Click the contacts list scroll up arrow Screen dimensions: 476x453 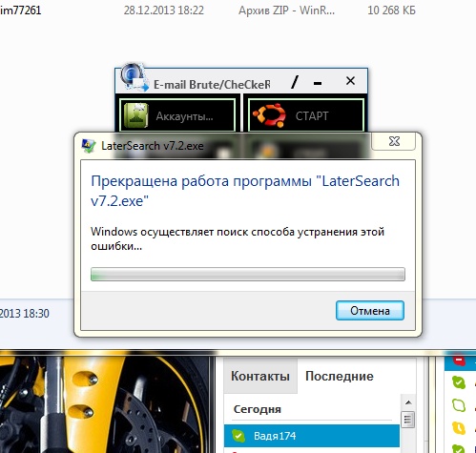point(408,402)
